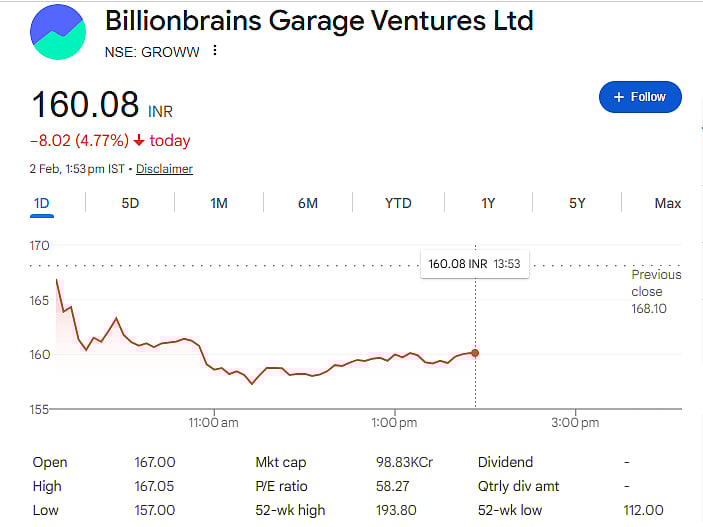Screen dimensions: 703x527
Task: Click the plus icon on the Follow button
Action: click(x=619, y=97)
